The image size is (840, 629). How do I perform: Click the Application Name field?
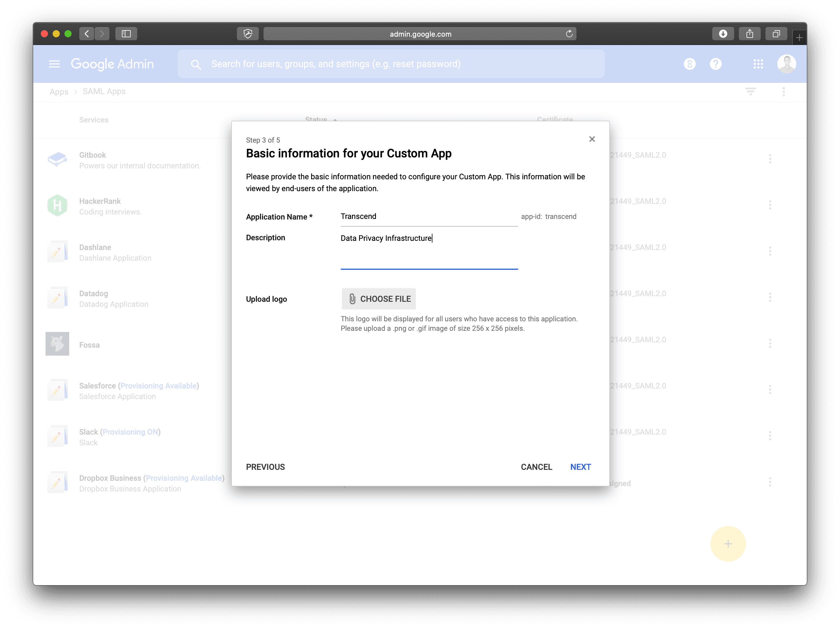coord(429,217)
